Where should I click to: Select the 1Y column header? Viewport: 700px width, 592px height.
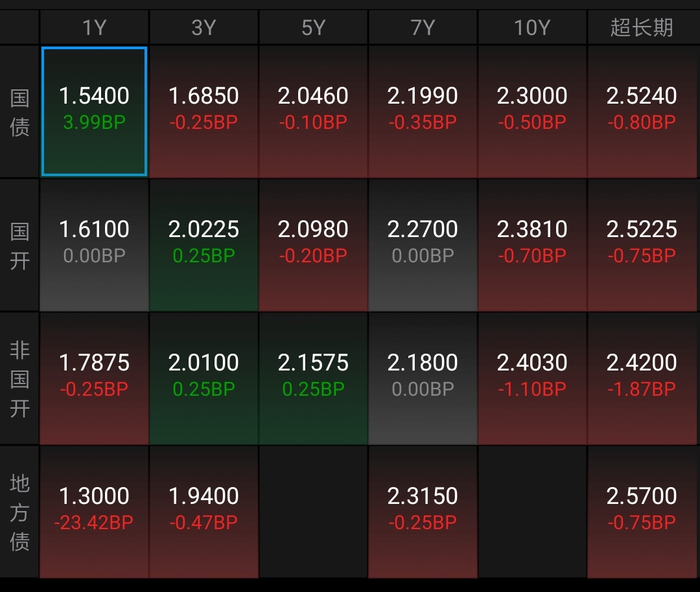pos(94,28)
